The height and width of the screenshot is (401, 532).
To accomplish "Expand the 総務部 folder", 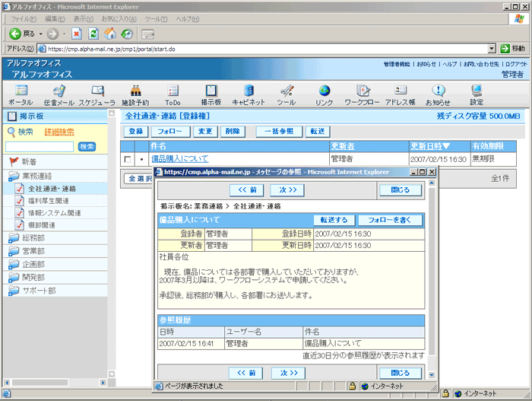I will [14, 238].
